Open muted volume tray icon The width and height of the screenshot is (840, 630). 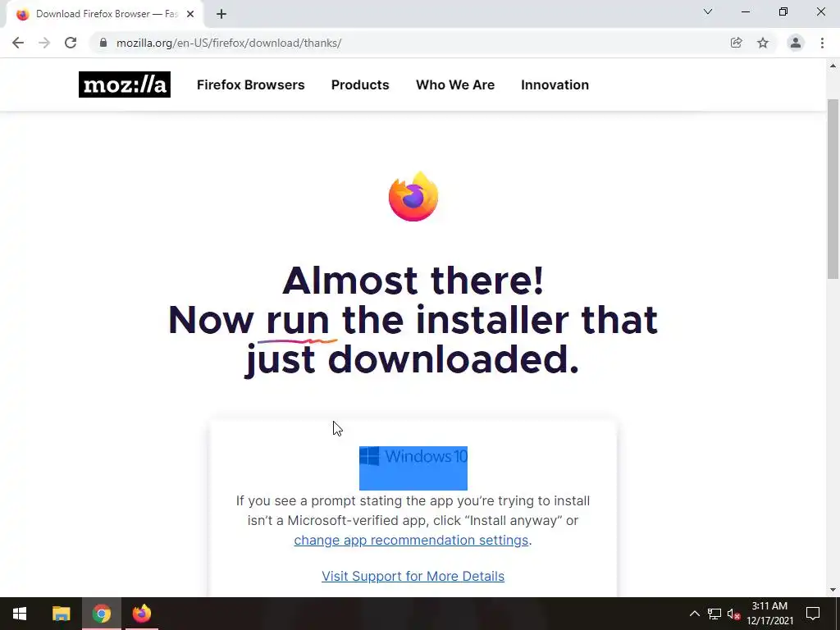coord(734,614)
